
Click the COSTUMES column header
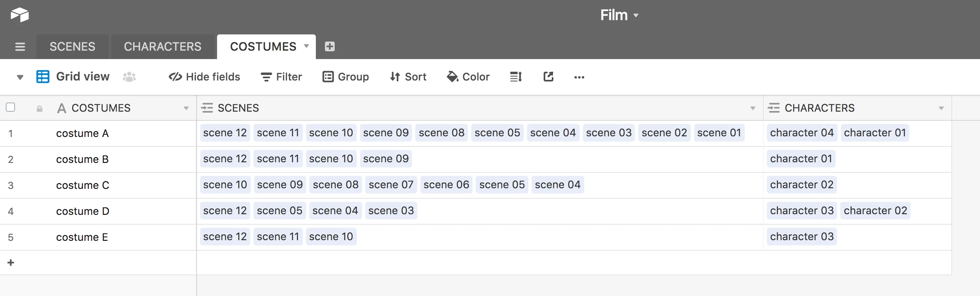click(98, 108)
